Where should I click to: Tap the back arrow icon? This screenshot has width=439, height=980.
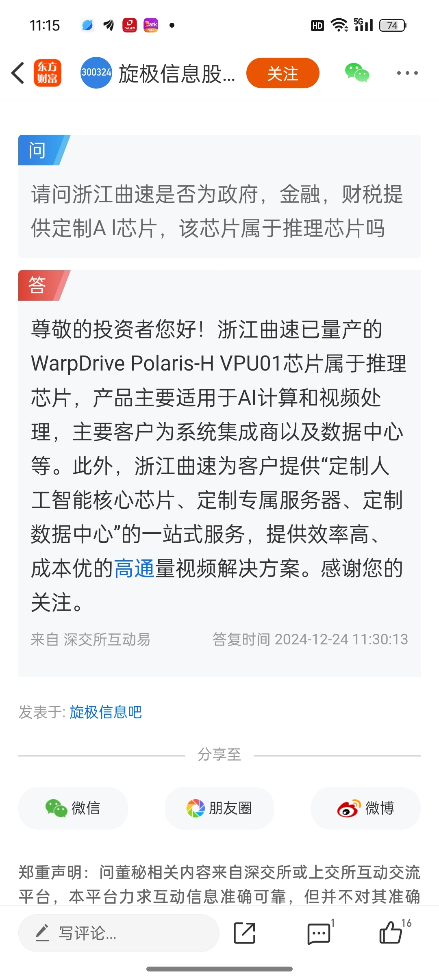click(x=18, y=73)
